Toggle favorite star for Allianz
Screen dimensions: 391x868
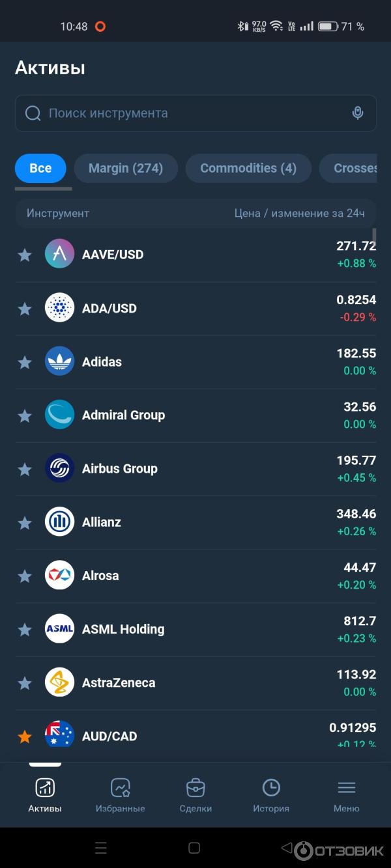[25, 522]
